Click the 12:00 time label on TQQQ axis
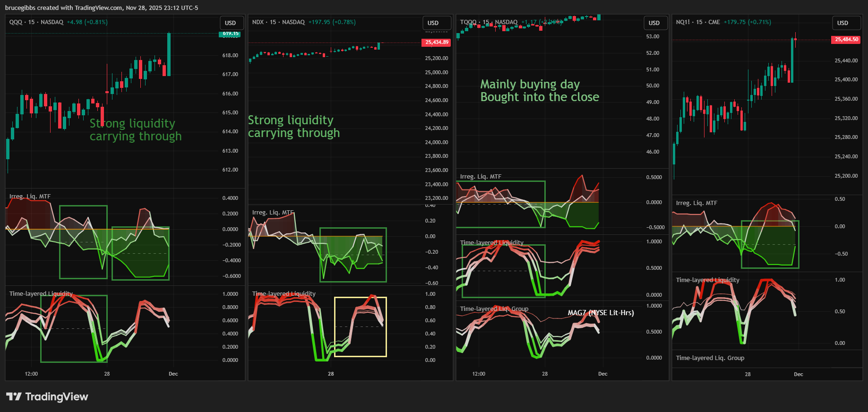The height and width of the screenshot is (412, 868). [479, 374]
